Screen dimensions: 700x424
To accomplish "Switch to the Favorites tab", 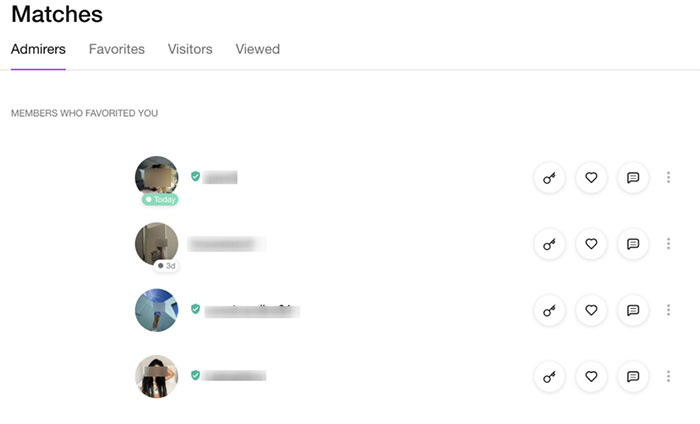I will (x=116, y=49).
